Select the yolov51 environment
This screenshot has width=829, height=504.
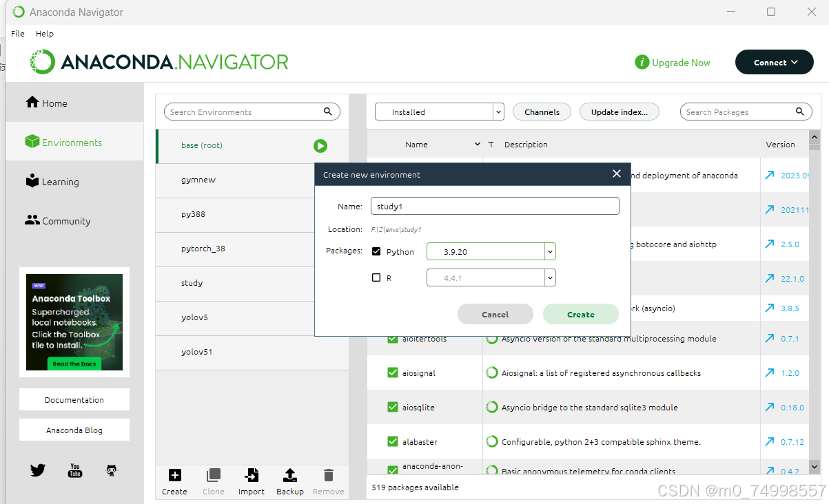(x=252, y=352)
